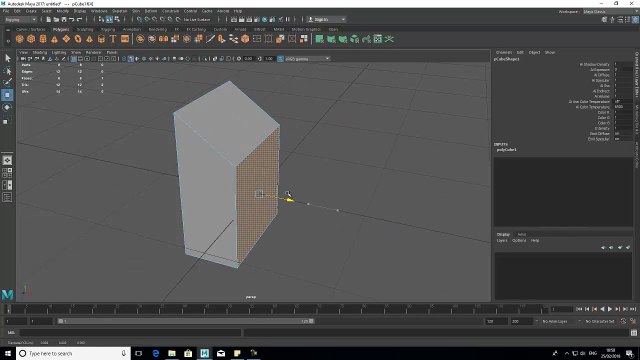Click the Undo arrow icon
The height and width of the screenshot is (360, 640).
(71, 19)
